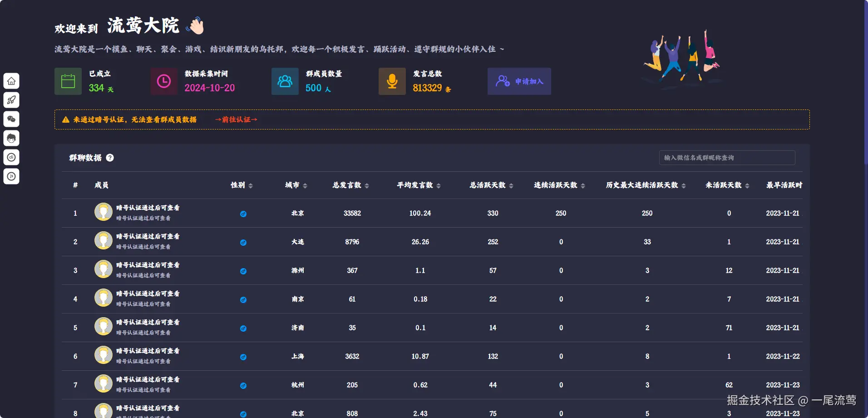Click the 2023-11-22 date cell
This screenshot has width=868, height=418.
(783, 356)
